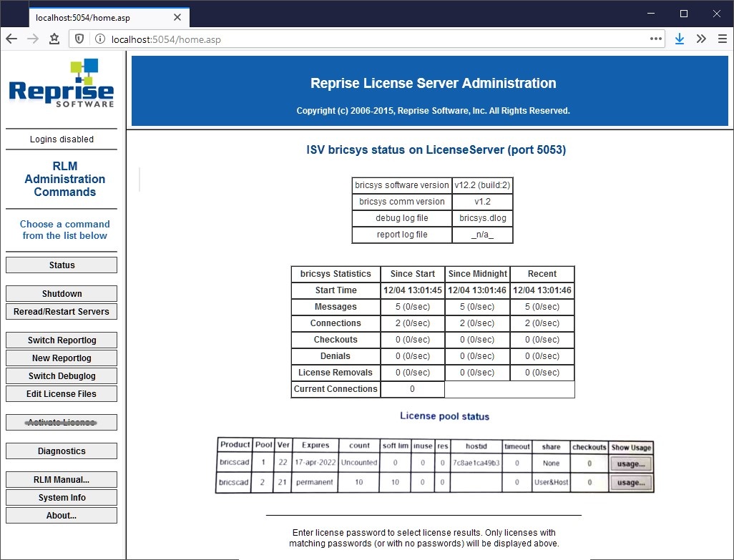Viewport: 734px width, 560px height.
Task: Click the 'Checkouts' row label
Action: (x=336, y=340)
